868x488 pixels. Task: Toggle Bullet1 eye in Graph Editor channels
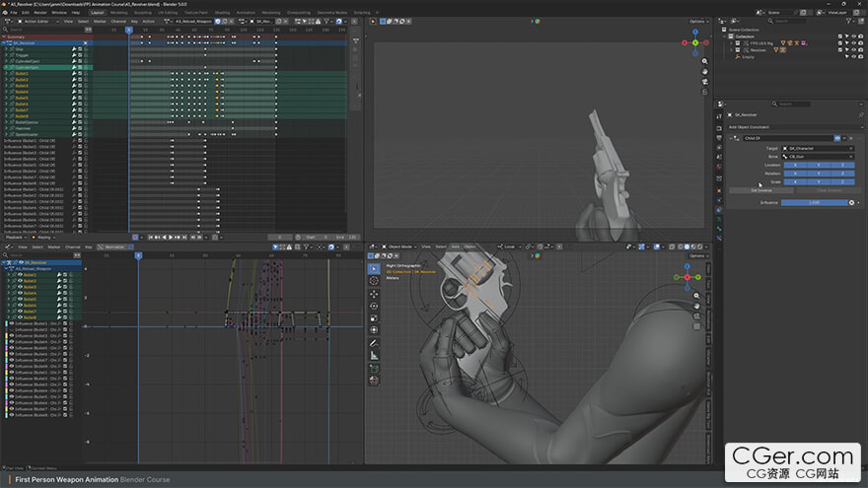pyautogui.click(x=20, y=274)
